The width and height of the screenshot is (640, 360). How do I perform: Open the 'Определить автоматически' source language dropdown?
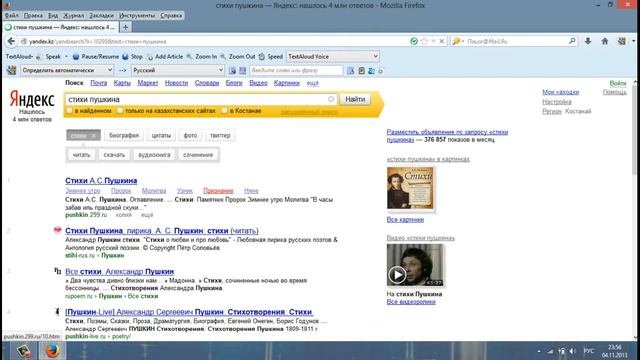click(67, 70)
